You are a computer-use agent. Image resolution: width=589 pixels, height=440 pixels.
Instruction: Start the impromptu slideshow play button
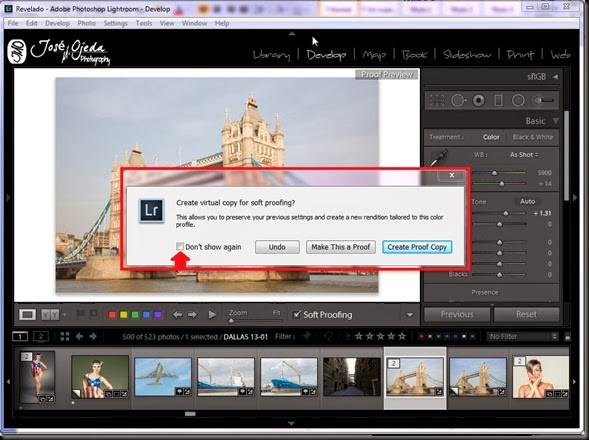click(212, 315)
